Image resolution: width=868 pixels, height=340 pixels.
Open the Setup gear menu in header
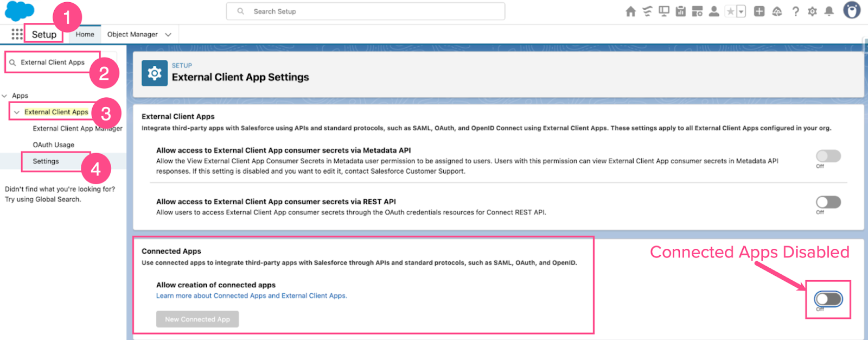click(812, 11)
